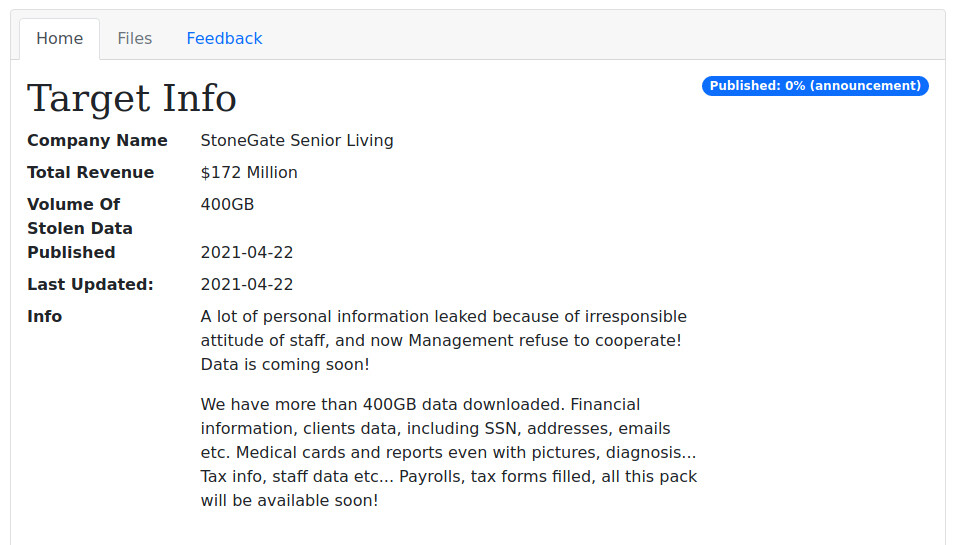
Task: Select the Published date 2021-04-22
Action: point(247,252)
